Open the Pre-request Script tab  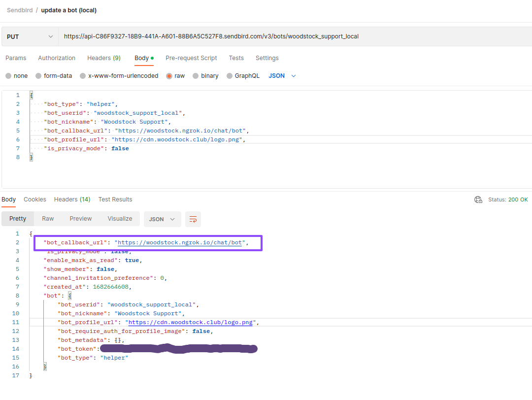191,58
